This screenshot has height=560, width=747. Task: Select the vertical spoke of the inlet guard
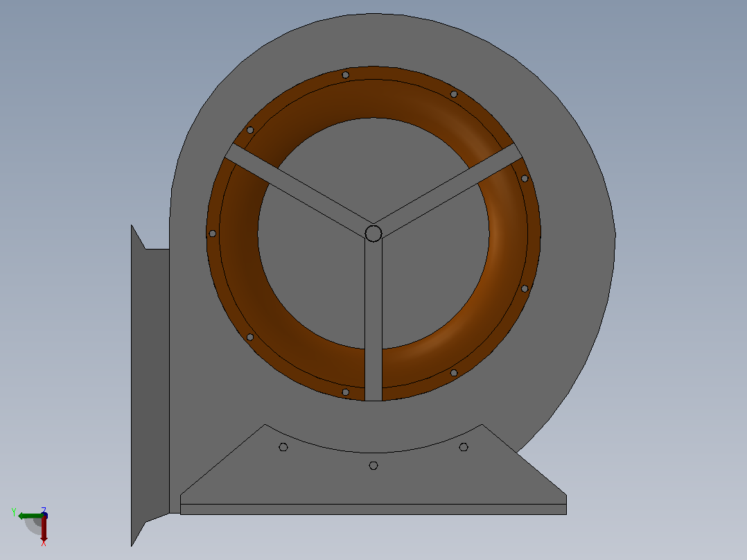pos(373,320)
